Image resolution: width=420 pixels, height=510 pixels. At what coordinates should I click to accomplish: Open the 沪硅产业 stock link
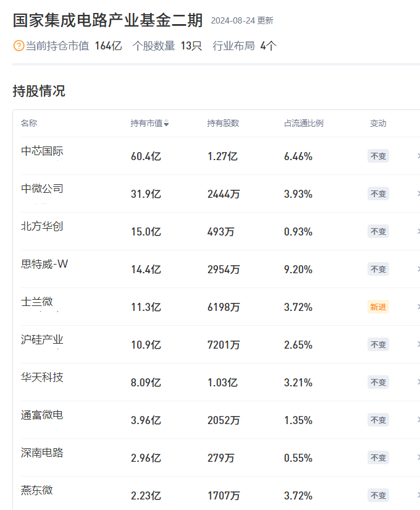point(42,339)
